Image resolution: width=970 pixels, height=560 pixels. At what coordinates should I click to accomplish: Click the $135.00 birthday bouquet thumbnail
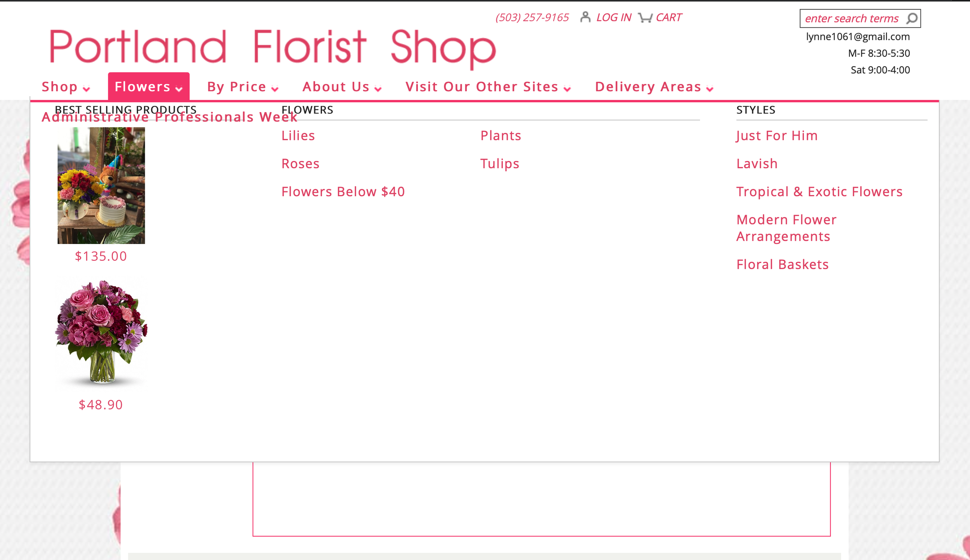pos(101,185)
